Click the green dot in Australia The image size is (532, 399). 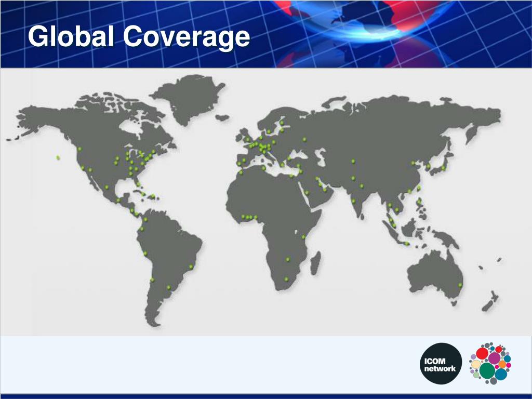tap(460, 285)
